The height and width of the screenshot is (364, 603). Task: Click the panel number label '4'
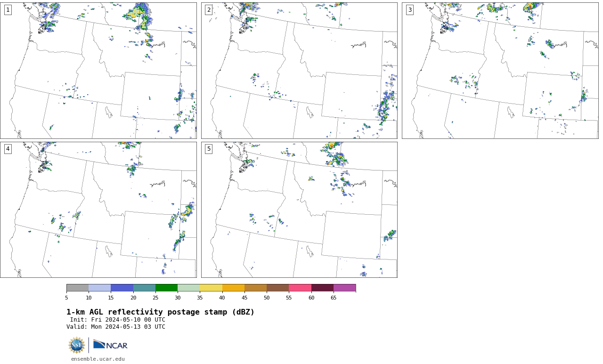8,149
